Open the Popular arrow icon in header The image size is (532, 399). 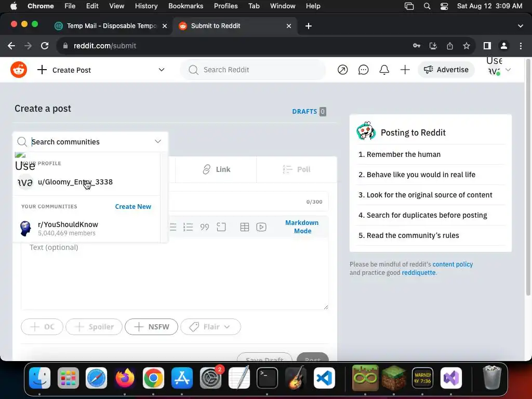pyautogui.click(x=343, y=70)
